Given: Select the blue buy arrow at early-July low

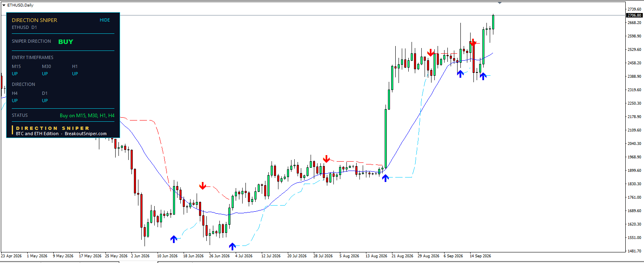Looking at the screenshot, I should (232, 246).
